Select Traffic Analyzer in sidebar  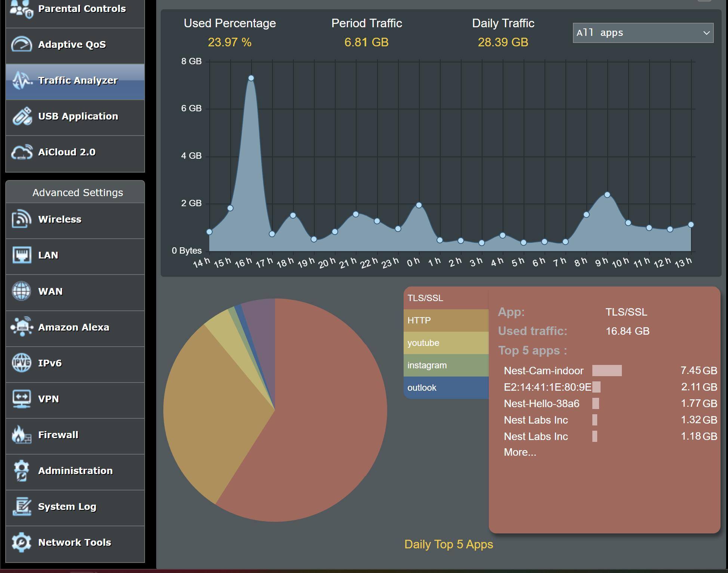tap(78, 81)
